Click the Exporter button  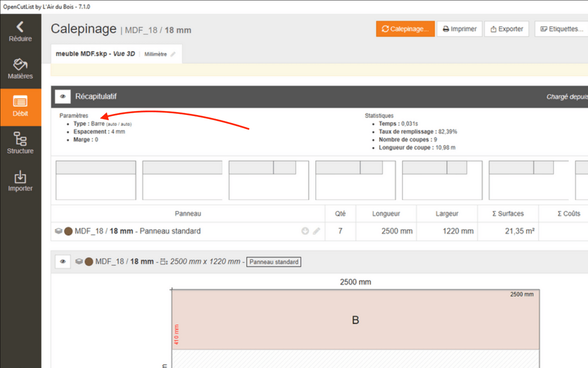point(506,29)
